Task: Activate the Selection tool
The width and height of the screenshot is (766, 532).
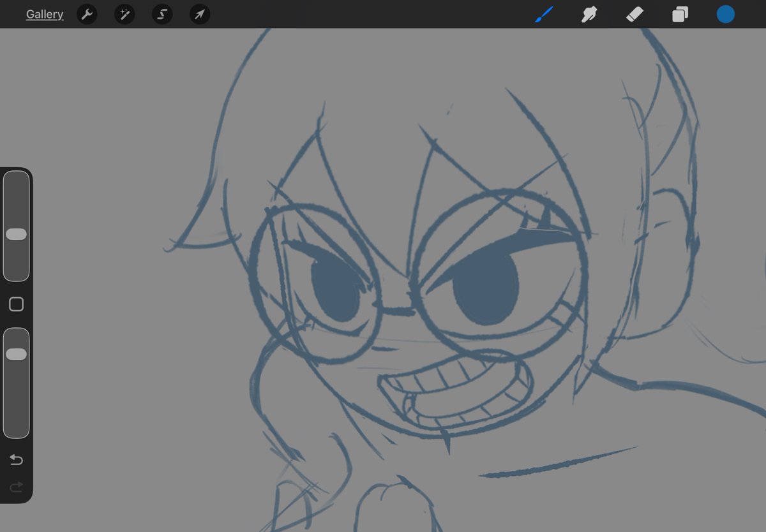Action: [161, 14]
